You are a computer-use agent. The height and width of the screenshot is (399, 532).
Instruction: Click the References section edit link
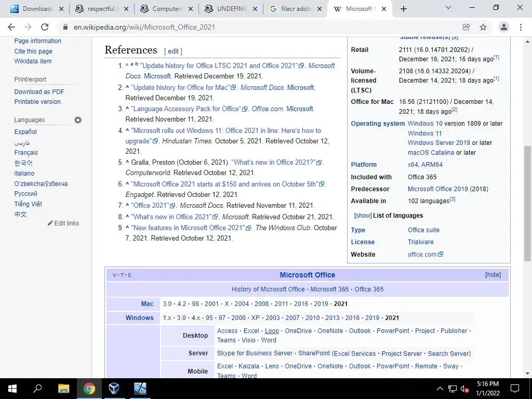click(172, 51)
